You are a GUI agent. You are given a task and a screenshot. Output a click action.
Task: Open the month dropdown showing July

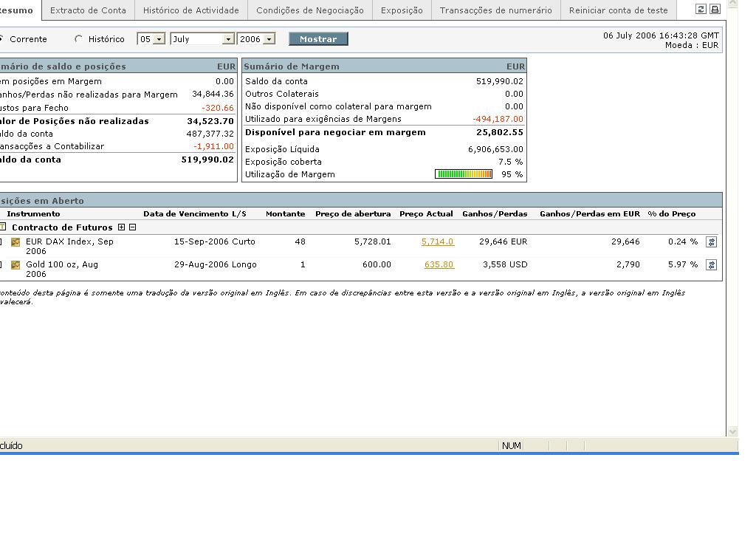coord(228,39)
